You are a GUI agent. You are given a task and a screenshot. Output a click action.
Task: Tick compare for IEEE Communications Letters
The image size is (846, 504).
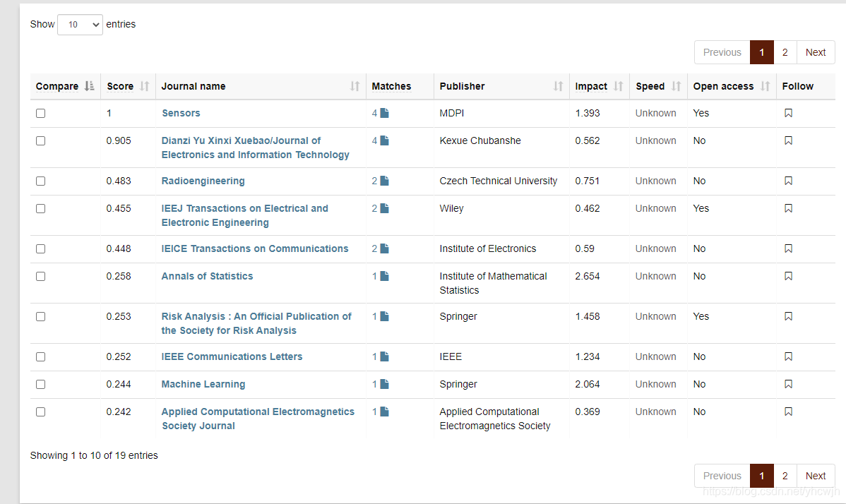click(40, 357)
